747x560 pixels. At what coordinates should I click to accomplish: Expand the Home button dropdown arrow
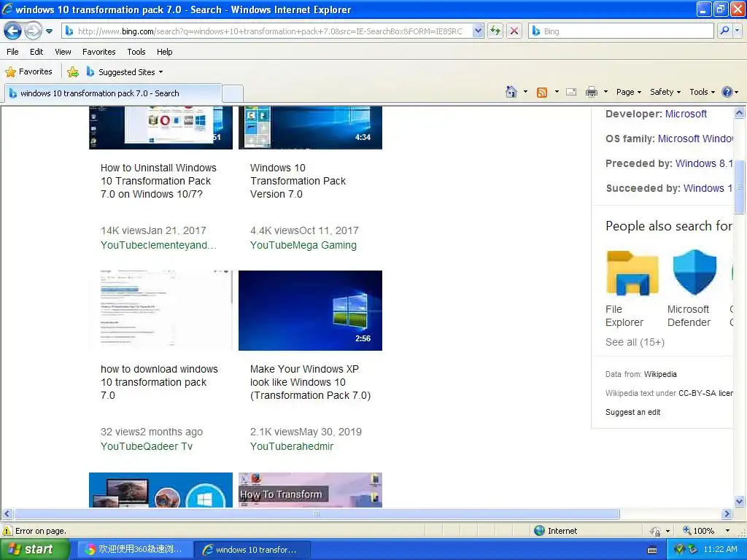[x=525, y=92]
